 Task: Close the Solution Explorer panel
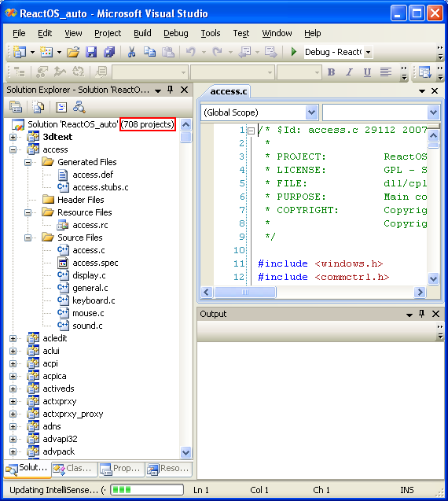(x=184, y=90)
